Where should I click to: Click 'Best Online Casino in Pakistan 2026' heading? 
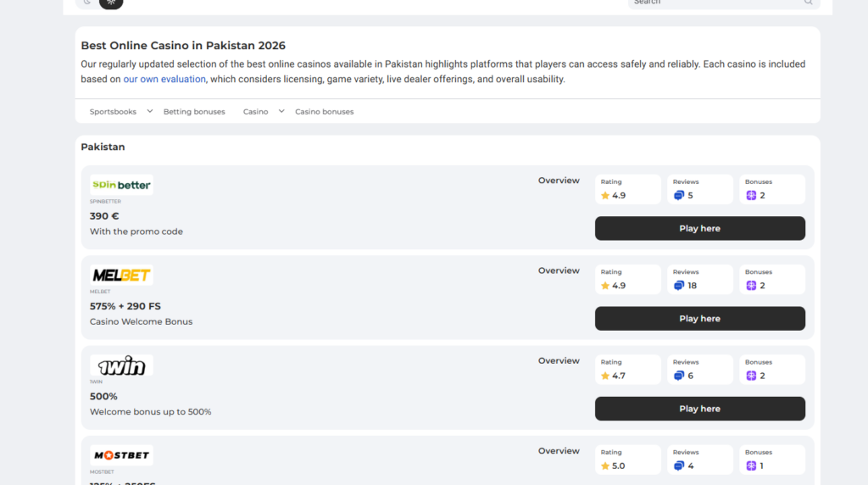click(183, 46)
